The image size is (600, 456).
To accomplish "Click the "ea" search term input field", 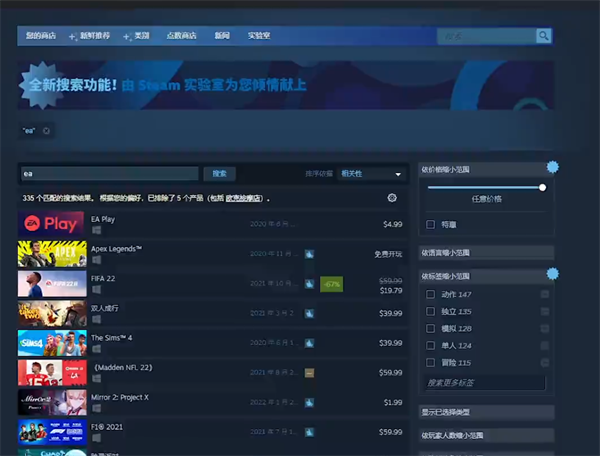I will (x=110, y=174).
